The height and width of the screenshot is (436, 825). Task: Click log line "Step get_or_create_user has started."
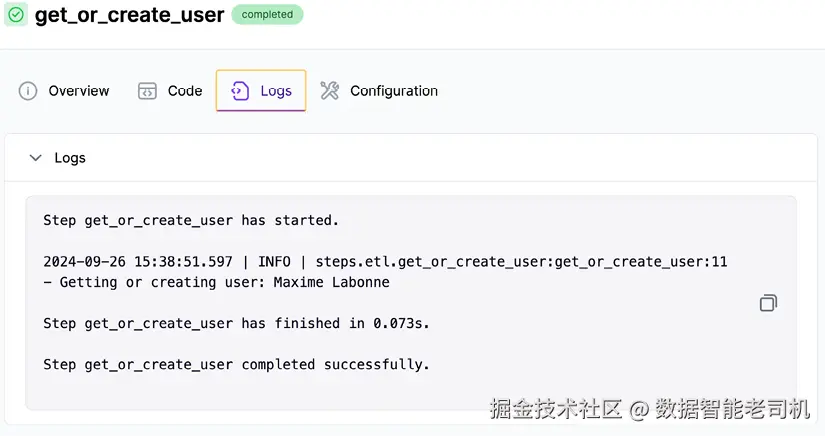(191, 220)
